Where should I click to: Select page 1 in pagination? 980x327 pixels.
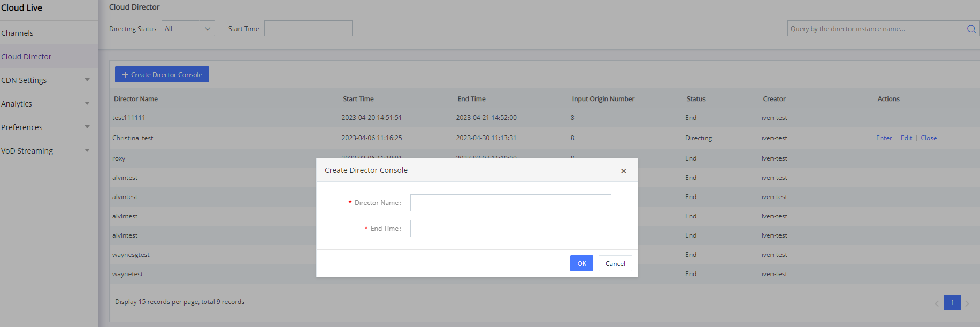pos(952,302)
